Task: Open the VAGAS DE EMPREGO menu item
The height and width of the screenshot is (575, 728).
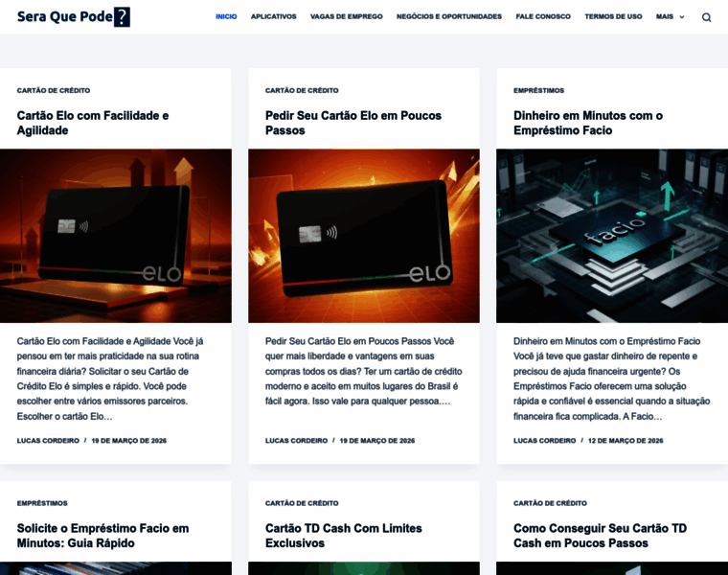Action: [x=347, y=16]
